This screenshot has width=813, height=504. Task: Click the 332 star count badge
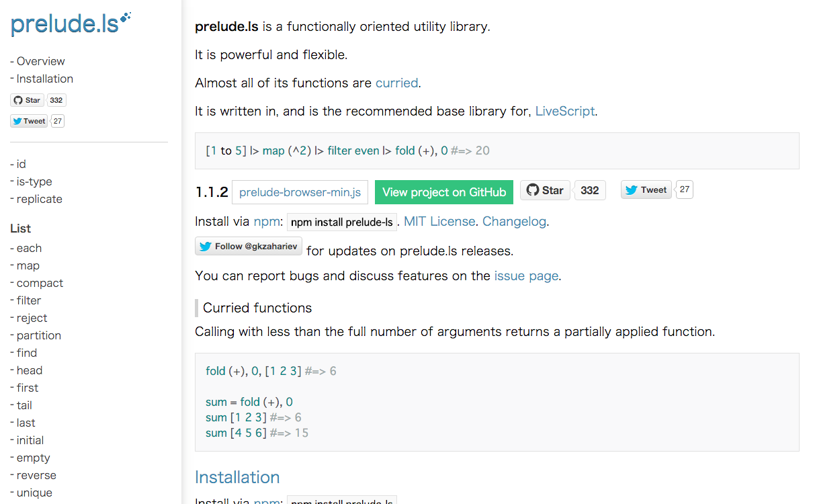pos(590,190)
